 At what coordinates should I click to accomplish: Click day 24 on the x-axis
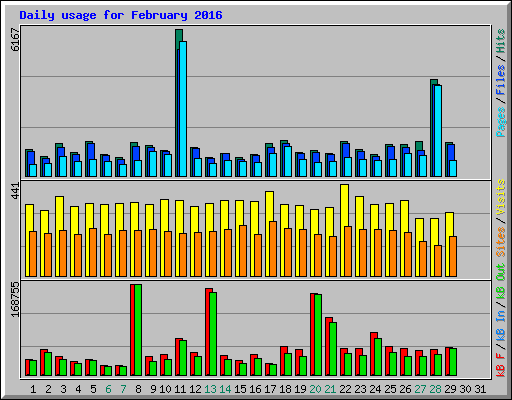point(375,389)
